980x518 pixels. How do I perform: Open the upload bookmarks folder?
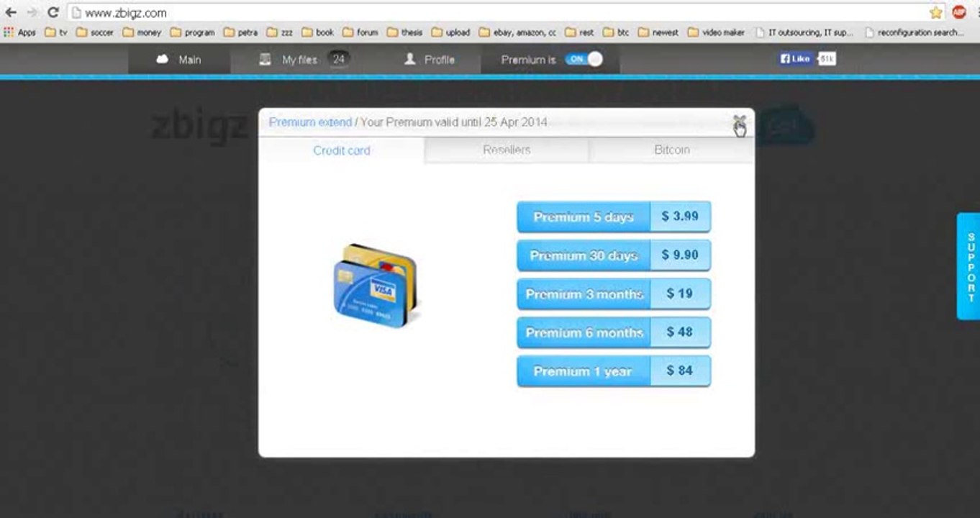coord(450,32)
